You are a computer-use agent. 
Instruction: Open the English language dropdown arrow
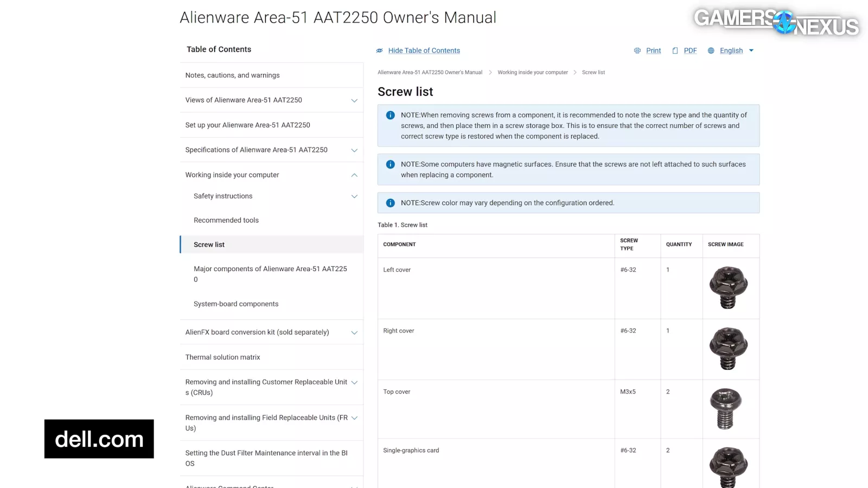[751, 50]
